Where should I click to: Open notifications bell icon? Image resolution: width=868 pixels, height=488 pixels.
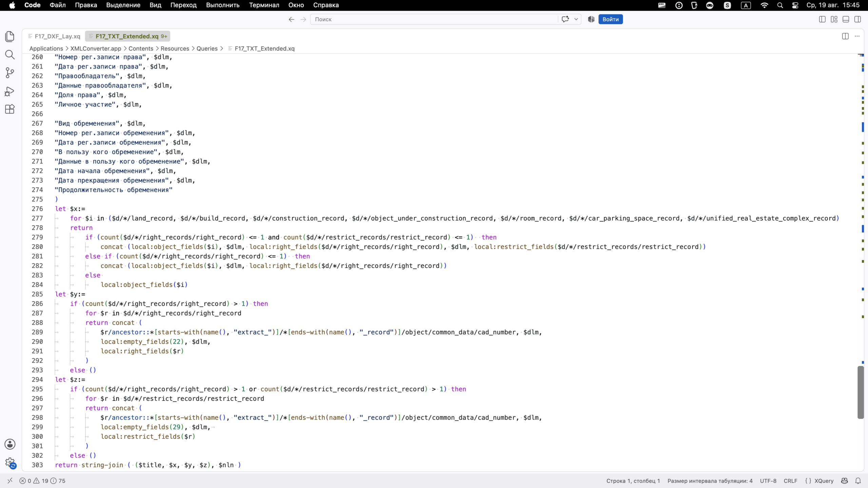pos(858,481)
